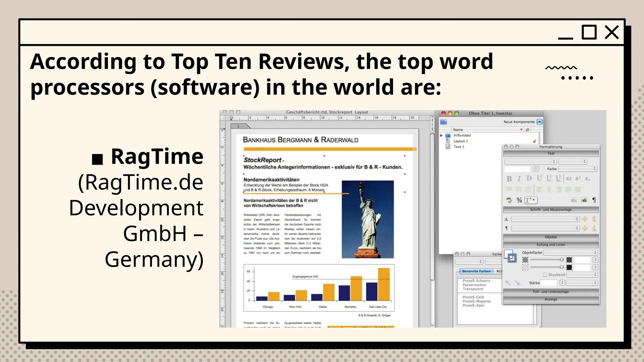Select the Benannte Farben tab
644x362 pixels.
tap(476, 271)
